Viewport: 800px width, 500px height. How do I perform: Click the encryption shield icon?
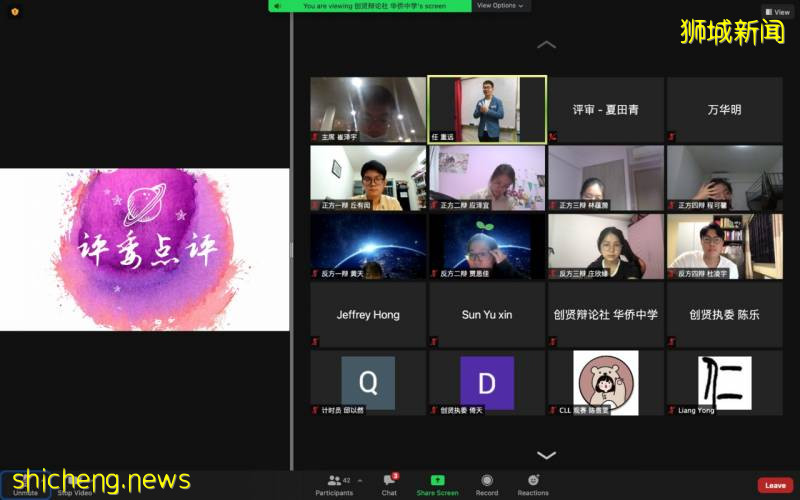click(15, 11)
